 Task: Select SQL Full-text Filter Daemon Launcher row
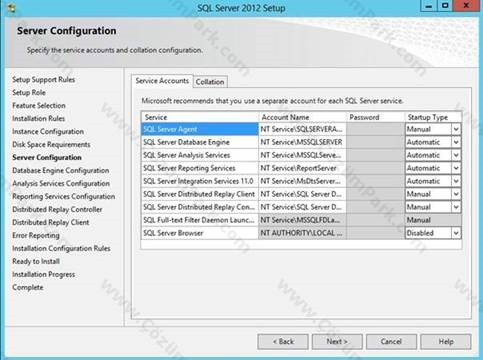point(200,220)
